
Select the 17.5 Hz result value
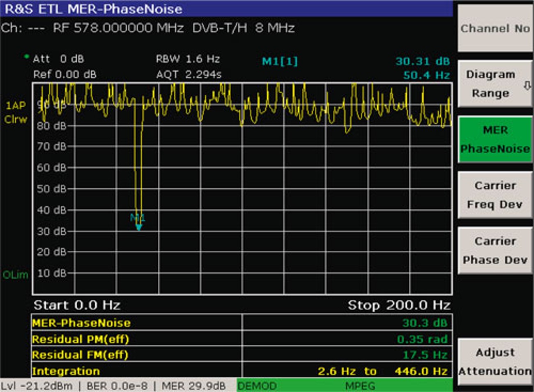(x=425, y=355)
